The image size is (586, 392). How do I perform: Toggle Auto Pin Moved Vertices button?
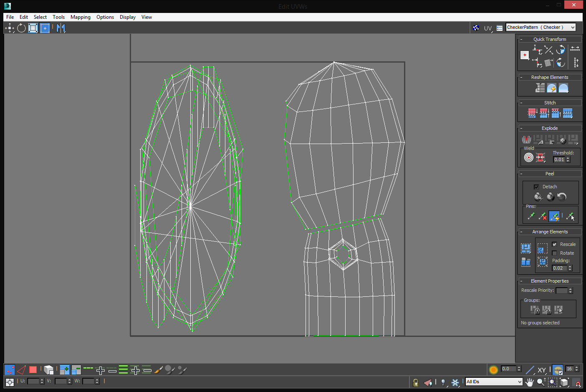click(x=554, y=216)
